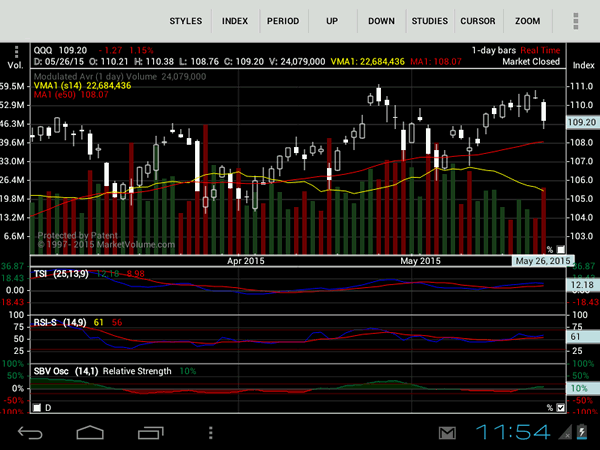Click the yellow VMA1: 22,684,436 header value

tap(368, 62)
